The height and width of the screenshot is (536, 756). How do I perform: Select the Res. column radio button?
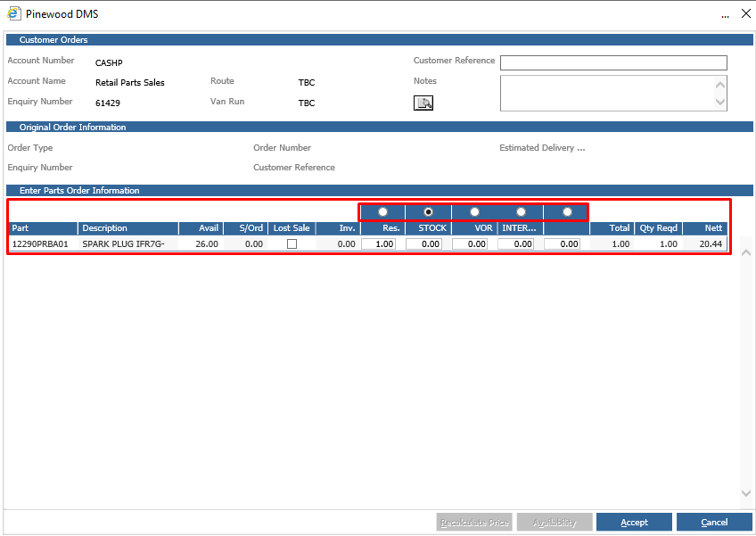(x=382, y=211)
